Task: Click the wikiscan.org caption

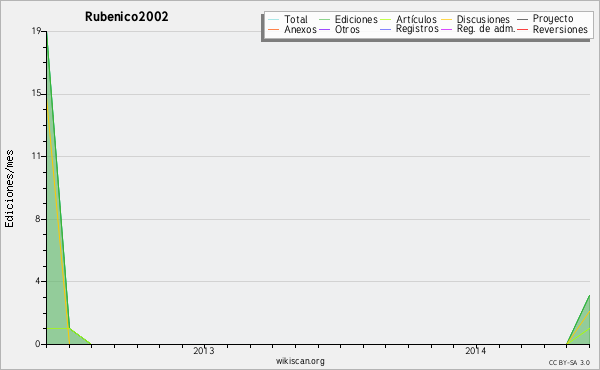Action: tap(300, 361)
